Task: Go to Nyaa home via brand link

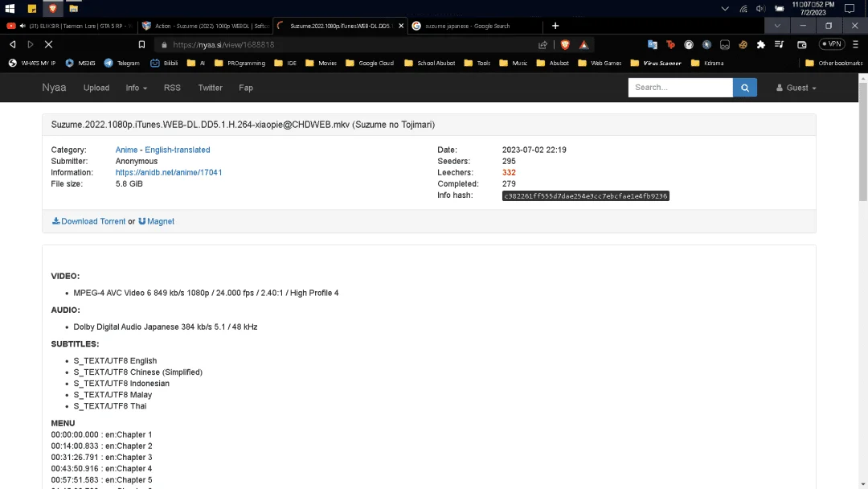Action: click(x=54, y=88)
